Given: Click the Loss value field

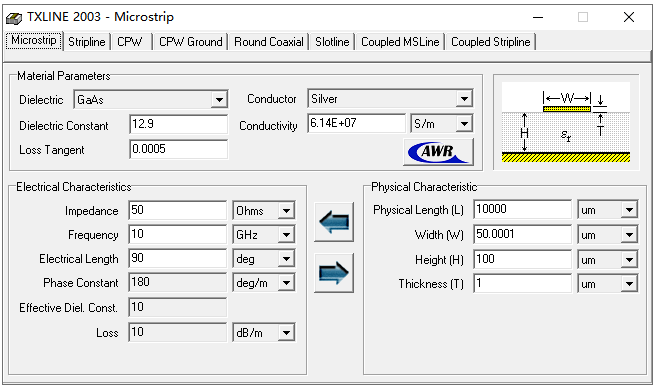Looking at the screenshot, I should 178,332.
